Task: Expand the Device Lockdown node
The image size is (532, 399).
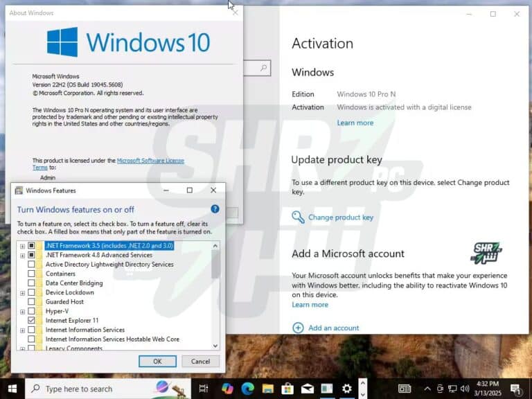Action: tap(22, 292)
